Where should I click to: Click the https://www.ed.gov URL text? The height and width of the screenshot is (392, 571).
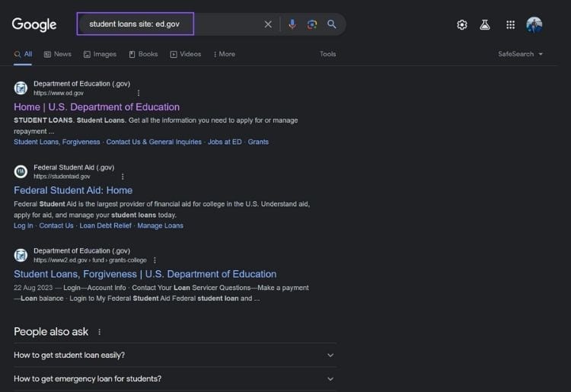click(x=59, y=93)
